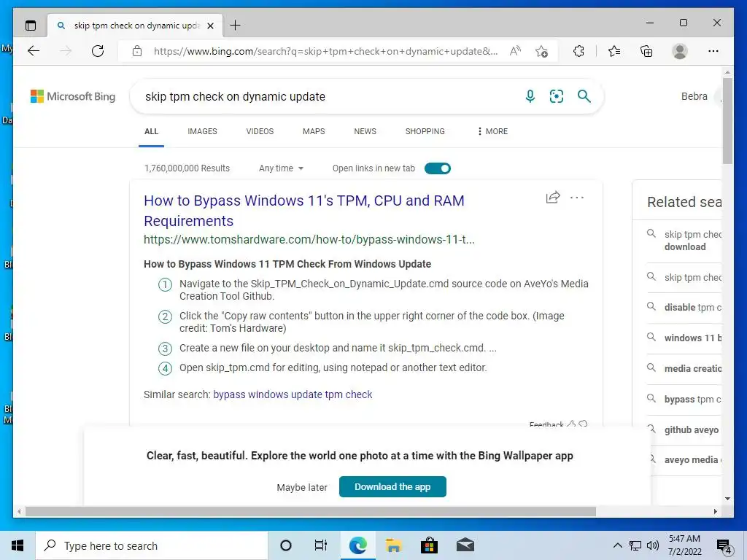Open related search 'github aveyo'
Image resolution: width=747 pixels, height=560 pixels.
(692, 429)
